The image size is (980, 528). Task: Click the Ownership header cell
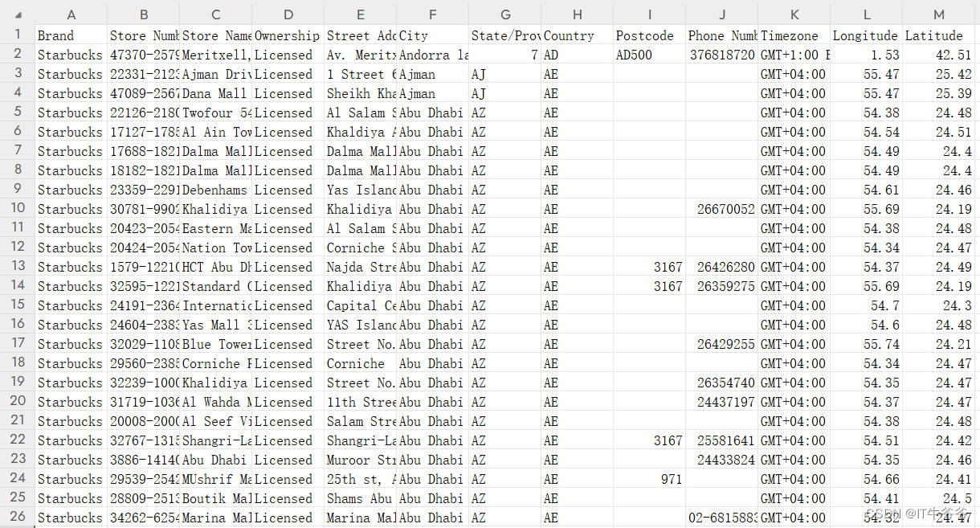click(x=288, y=35)
